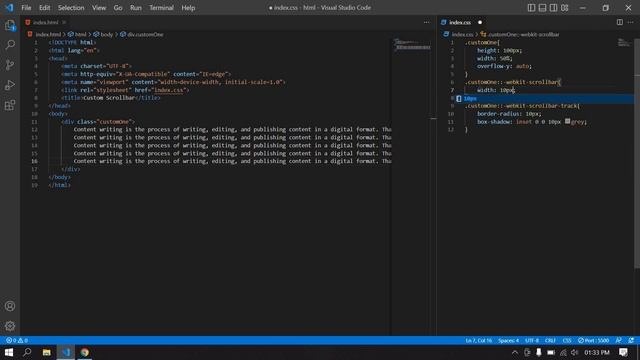Click the VS Code logo icon

pyautogui.click(x=9, y=8)
